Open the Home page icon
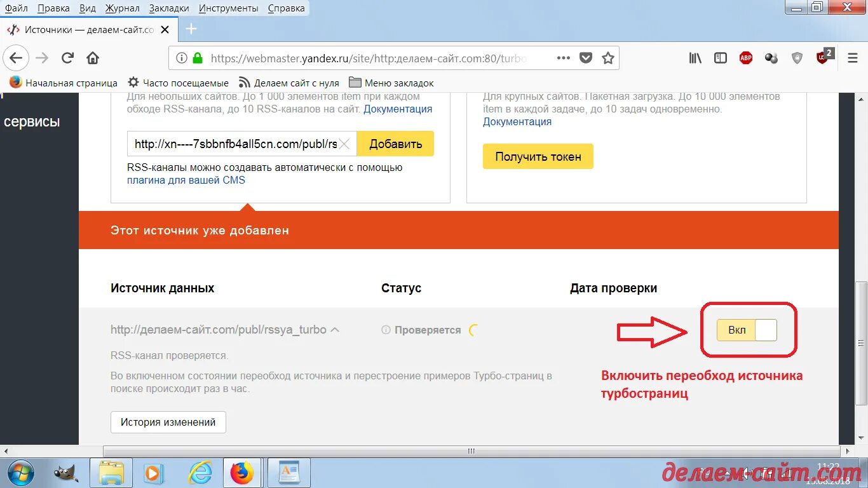Image resolution: width=868 pixels, height=488 pixels. 93,58
